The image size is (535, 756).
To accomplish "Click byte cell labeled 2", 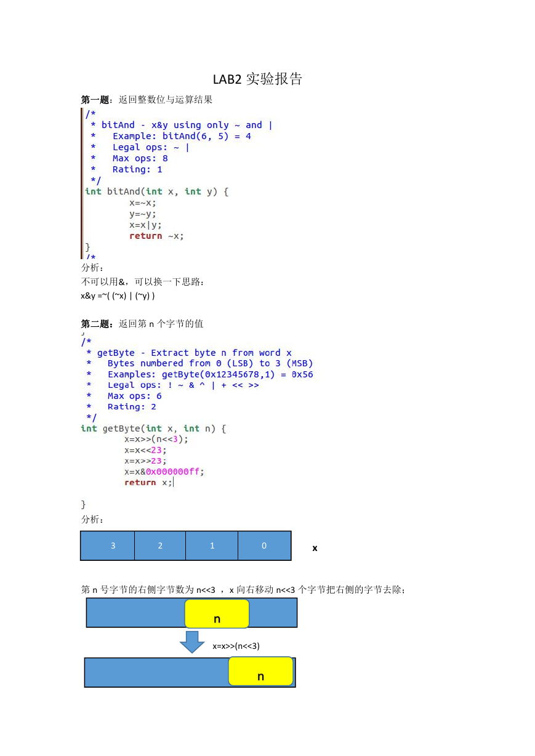I will (160, 545).
